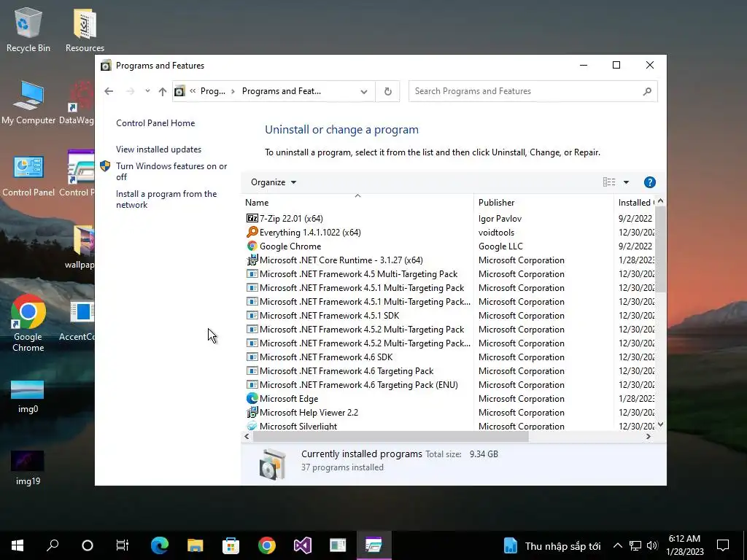Click the Programs and Feat... breadcrumb
The image size is (747, 560).
point(281,91)
